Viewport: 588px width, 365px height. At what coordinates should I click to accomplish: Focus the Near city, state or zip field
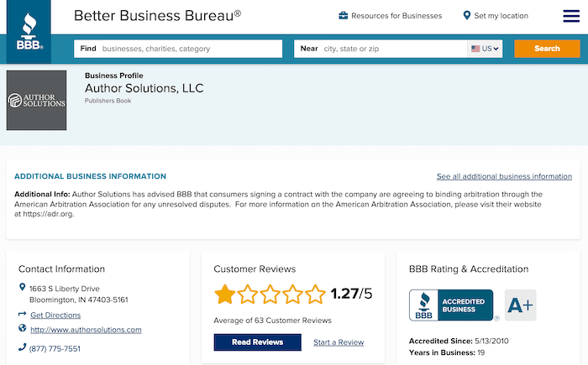click(381, 49)
